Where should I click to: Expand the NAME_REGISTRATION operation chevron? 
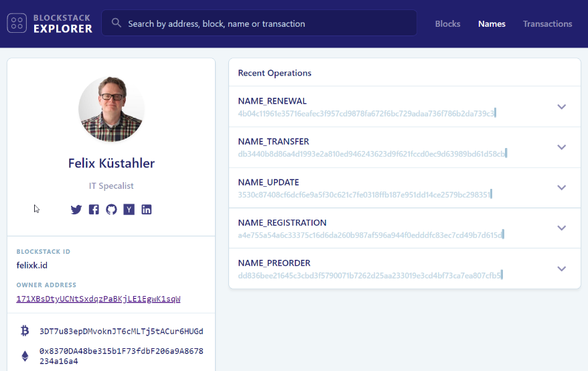tap(561, 228)
